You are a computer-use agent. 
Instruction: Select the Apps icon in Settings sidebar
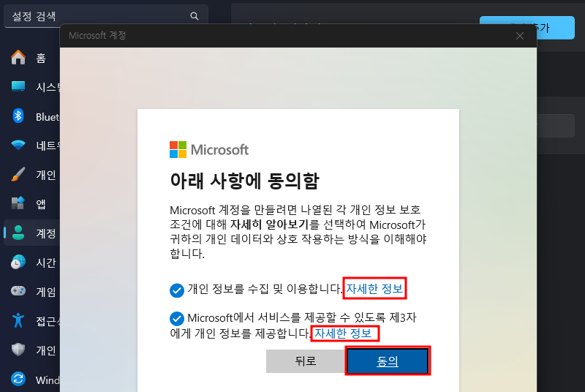18,203
